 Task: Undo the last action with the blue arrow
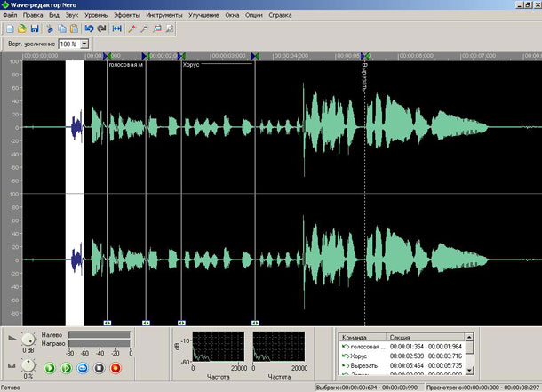89,28
